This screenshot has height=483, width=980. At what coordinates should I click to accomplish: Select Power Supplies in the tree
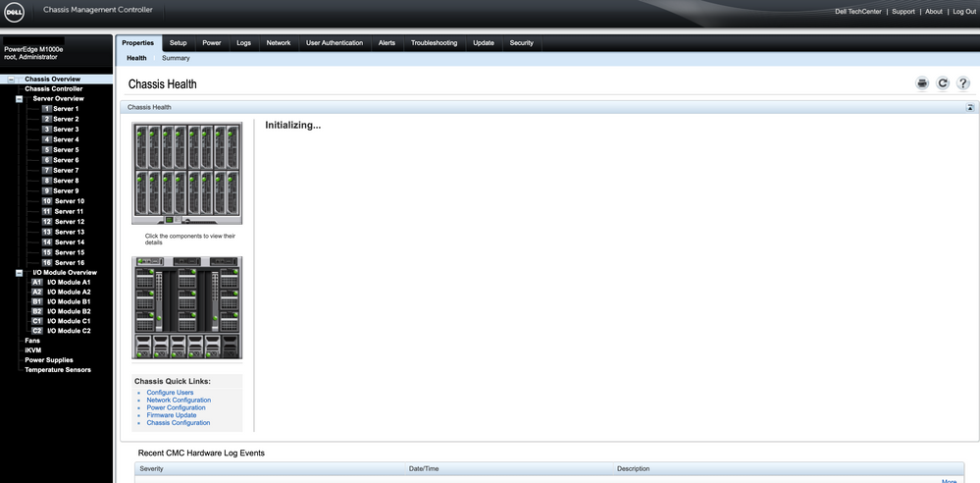coord(49,360)
